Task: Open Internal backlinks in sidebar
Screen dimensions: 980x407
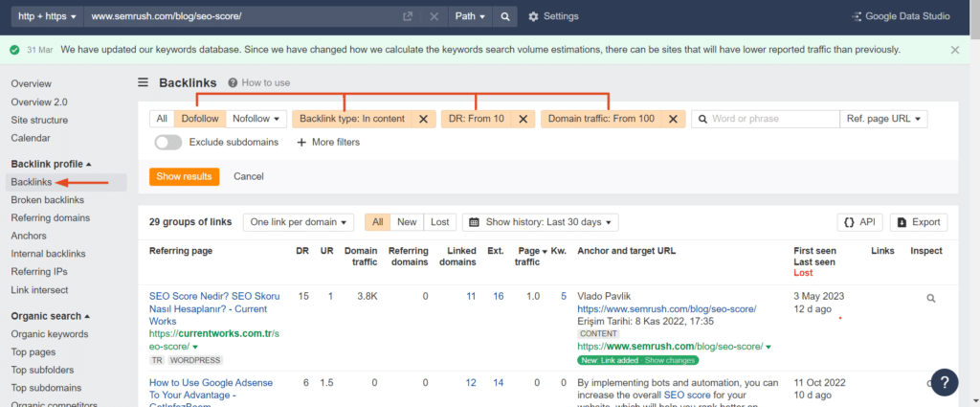Action: 48,254
